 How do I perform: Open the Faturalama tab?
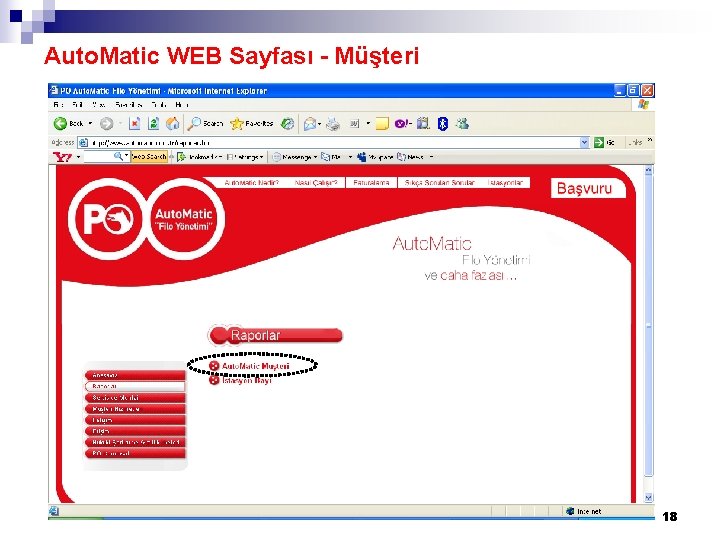point(371,183)
